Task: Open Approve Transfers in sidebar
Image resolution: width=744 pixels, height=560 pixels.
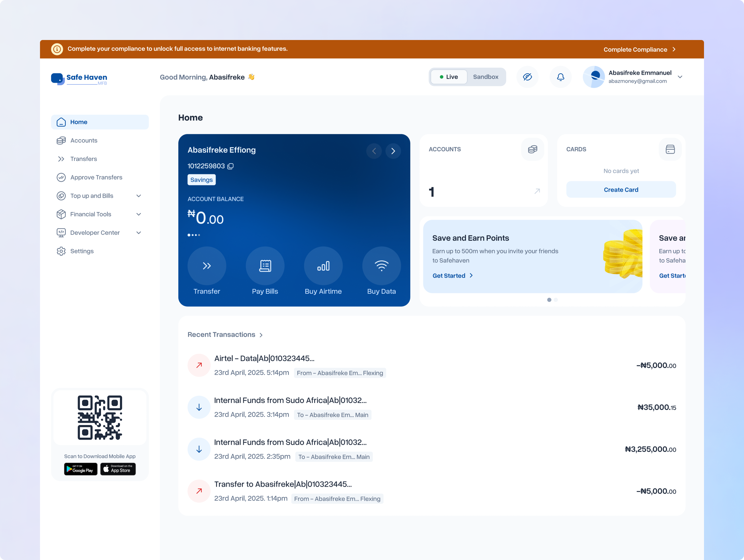Action: pos(96,177)
